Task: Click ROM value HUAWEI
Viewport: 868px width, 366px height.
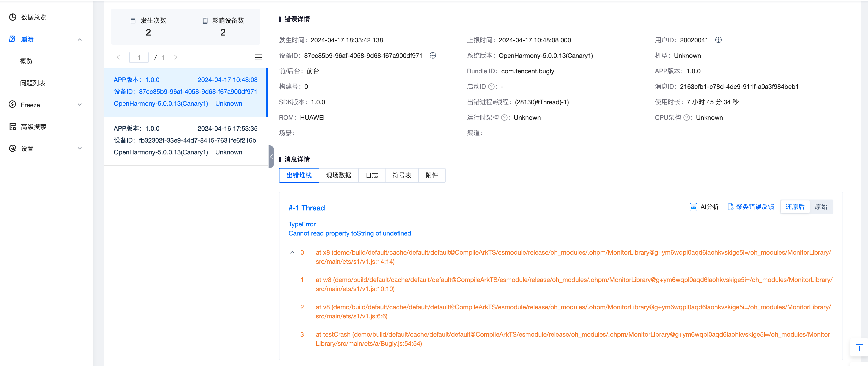Action: click(312, 118)
